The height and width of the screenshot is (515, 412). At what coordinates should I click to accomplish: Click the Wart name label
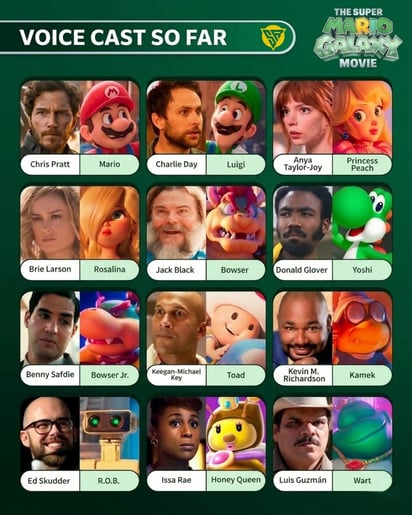point(362,480)
